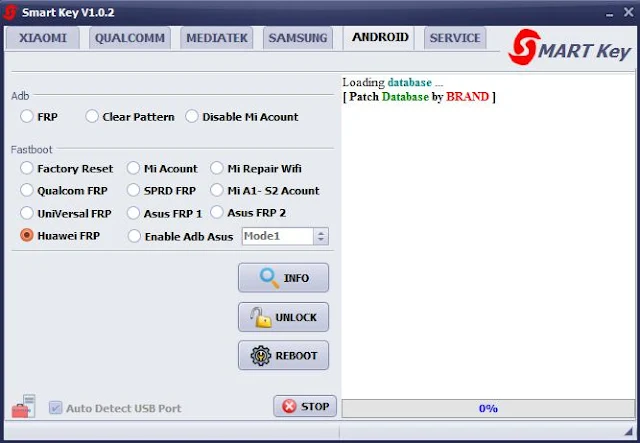Screen dimensions: 640x443
Task: Click the Mode1 spinner arrows
Action: [x=321, y=236]
